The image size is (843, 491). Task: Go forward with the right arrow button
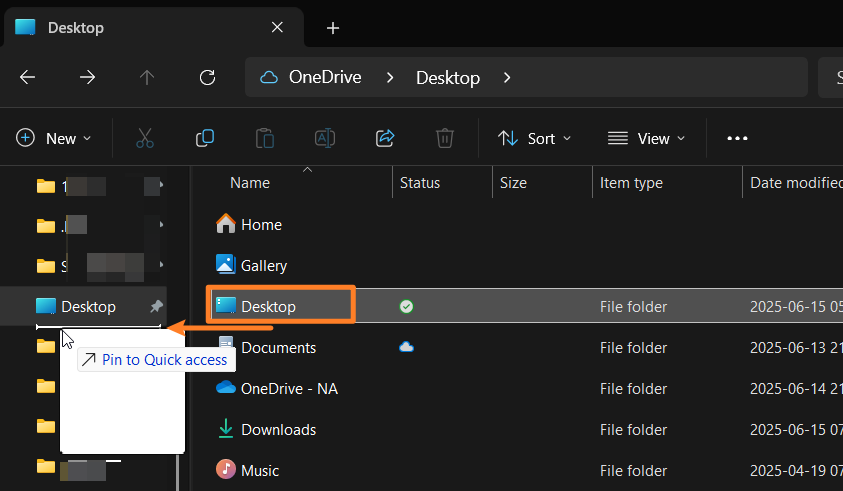(87, 77)
